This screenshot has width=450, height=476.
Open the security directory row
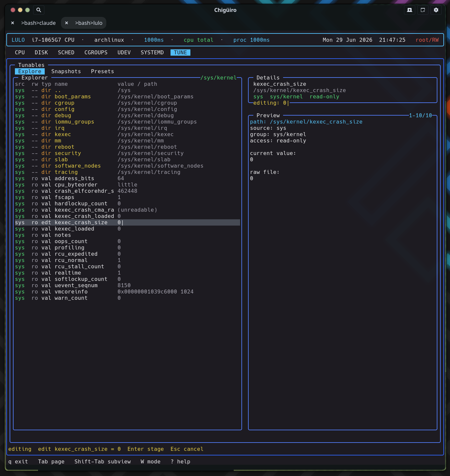click(127, 153)
